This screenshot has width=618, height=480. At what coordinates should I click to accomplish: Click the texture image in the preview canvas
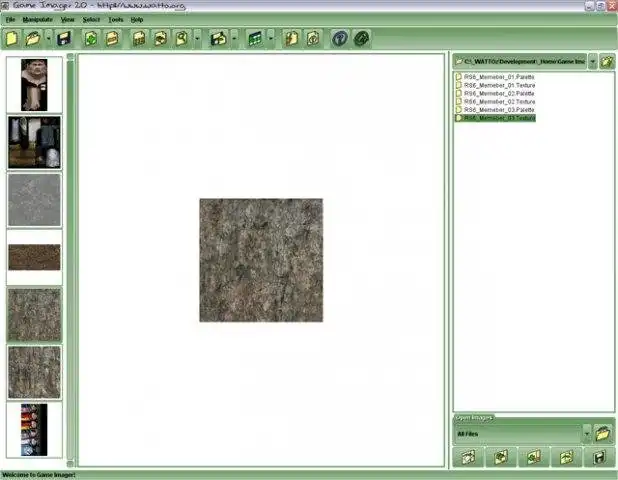(x=261, y=260)
